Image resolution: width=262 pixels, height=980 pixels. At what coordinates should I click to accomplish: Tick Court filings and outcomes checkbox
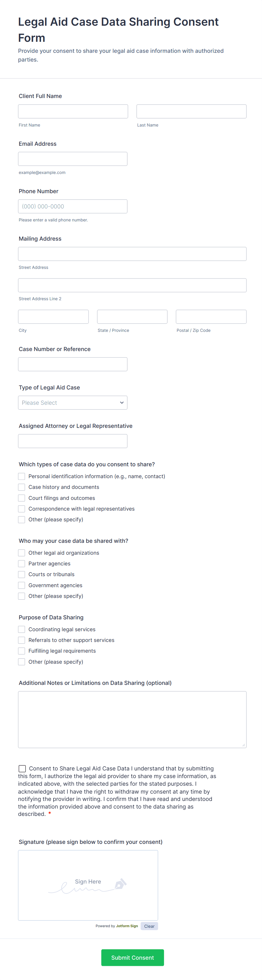point(22,498)
